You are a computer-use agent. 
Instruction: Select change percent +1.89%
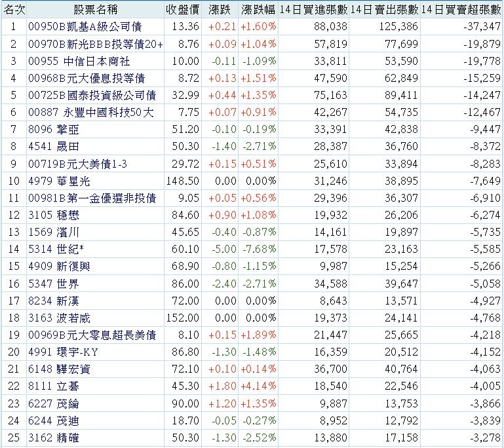pos(258,335)
